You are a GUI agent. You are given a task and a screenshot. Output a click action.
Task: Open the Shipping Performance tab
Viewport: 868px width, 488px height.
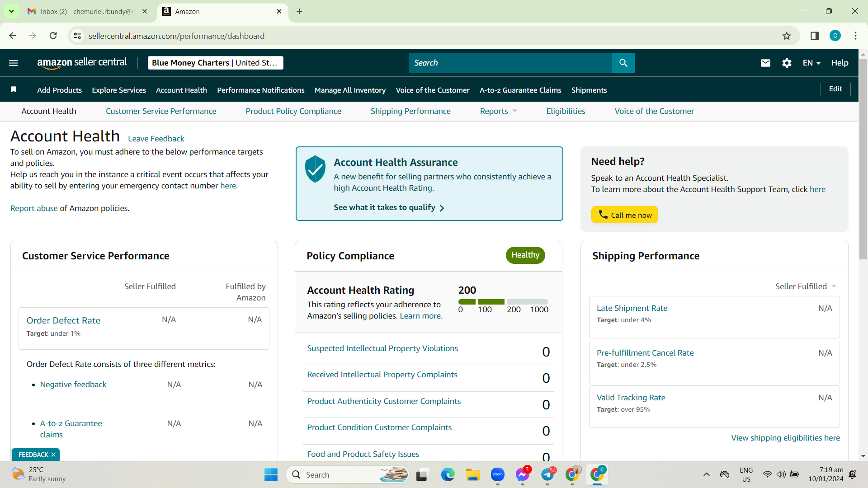click(x=410, y=111)
